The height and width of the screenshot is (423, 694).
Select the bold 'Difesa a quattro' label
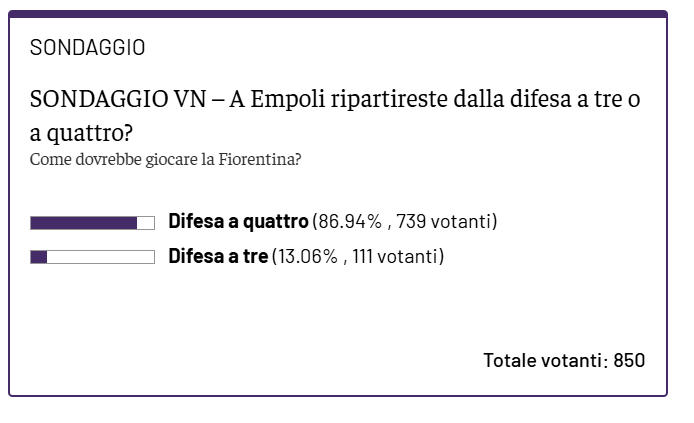tap(238, 221)
